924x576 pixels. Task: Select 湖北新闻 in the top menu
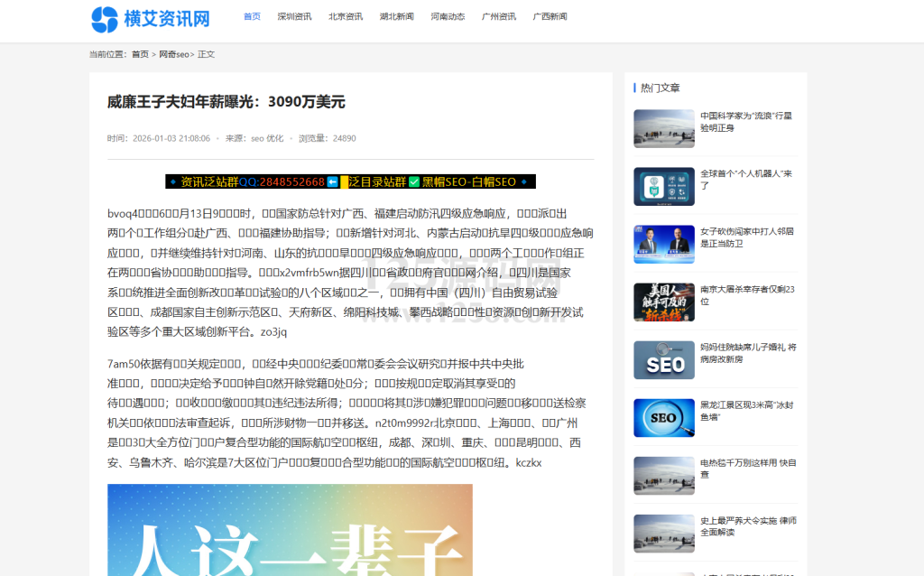coord(397,16)
